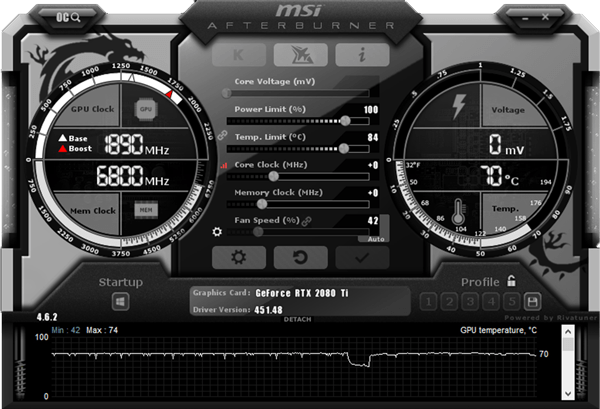Toggle the power and temp limit link icon
Screen dimensions: 600x409
tap(223, 134)
